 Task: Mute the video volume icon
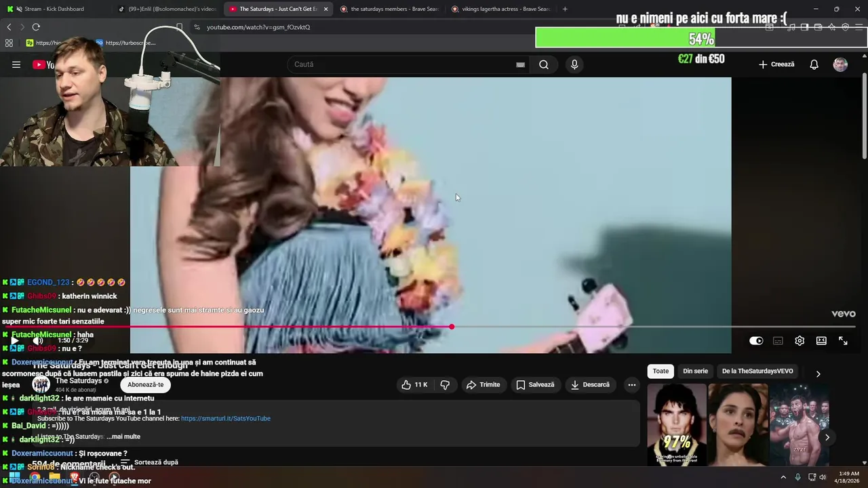coord(38,340)
